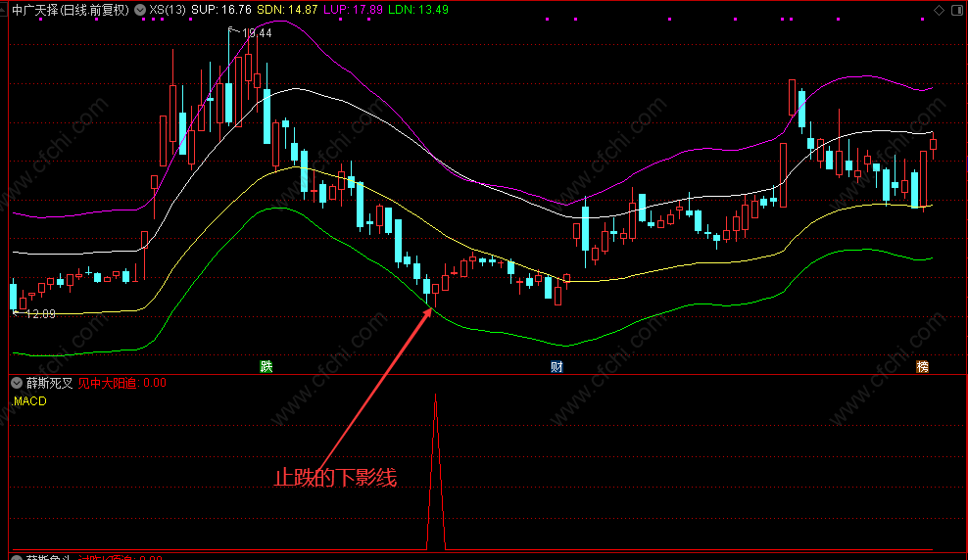The width and height of the screenshot is (968, 560).
Task: Click the orange 榜 marker on the time axis
Action: point(922,367)
